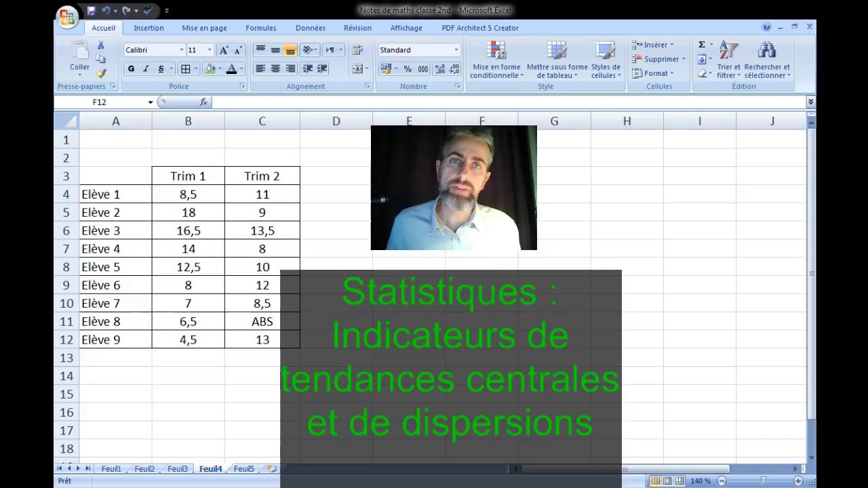Switch to Normal view in status bar
The width and height of the screenshot is (868, 488).
coord(655,481)
